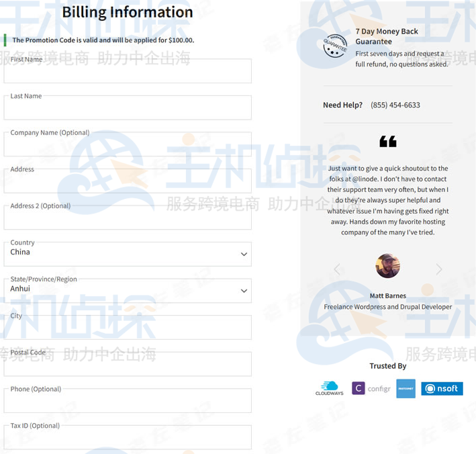476x454 pixels.
Task: Click the Cloudways logo
Action: (330, 388)
